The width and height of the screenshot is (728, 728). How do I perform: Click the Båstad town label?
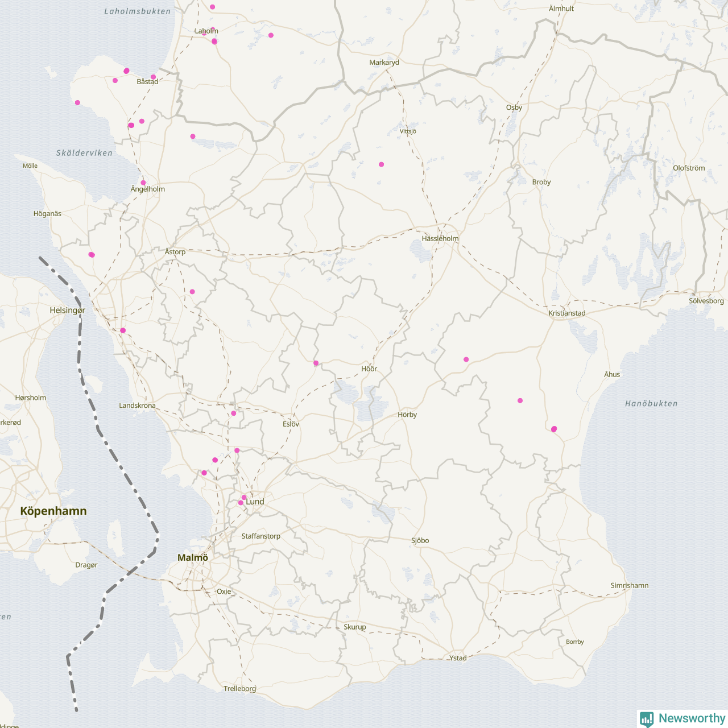[147, 81]
